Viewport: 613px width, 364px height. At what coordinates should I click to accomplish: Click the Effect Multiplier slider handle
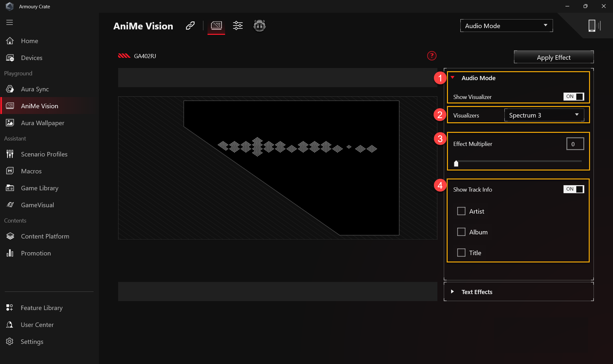[456, 163]
